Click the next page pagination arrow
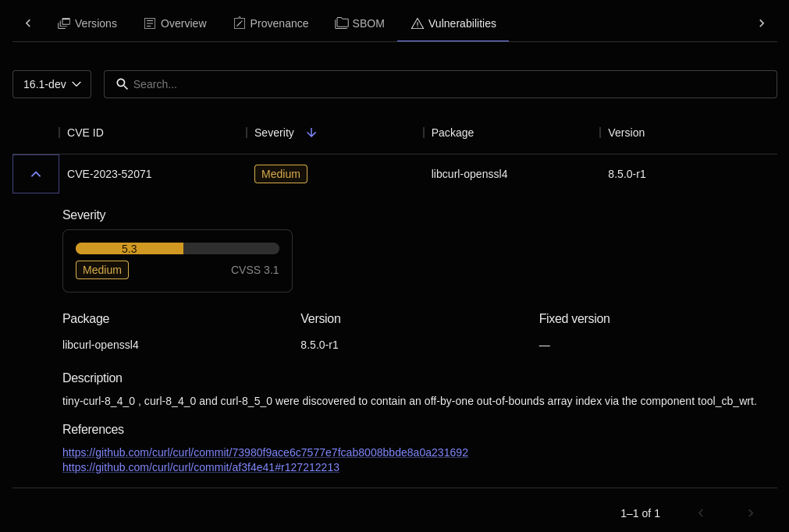This screenshot has height=532, width=789. click(751, 513)
